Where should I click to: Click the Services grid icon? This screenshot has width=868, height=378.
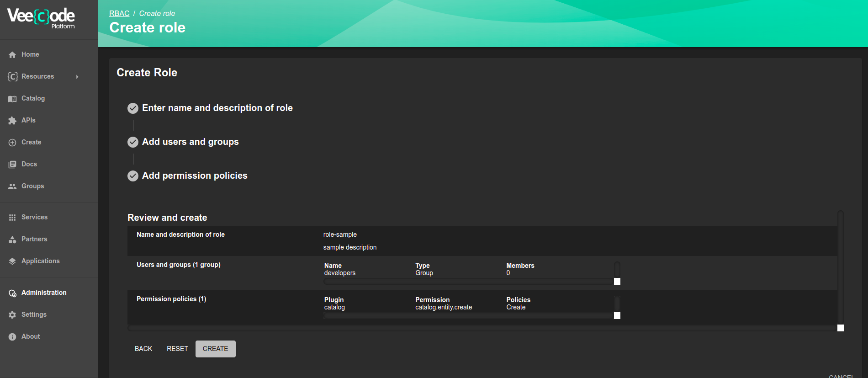click(12, 218)
